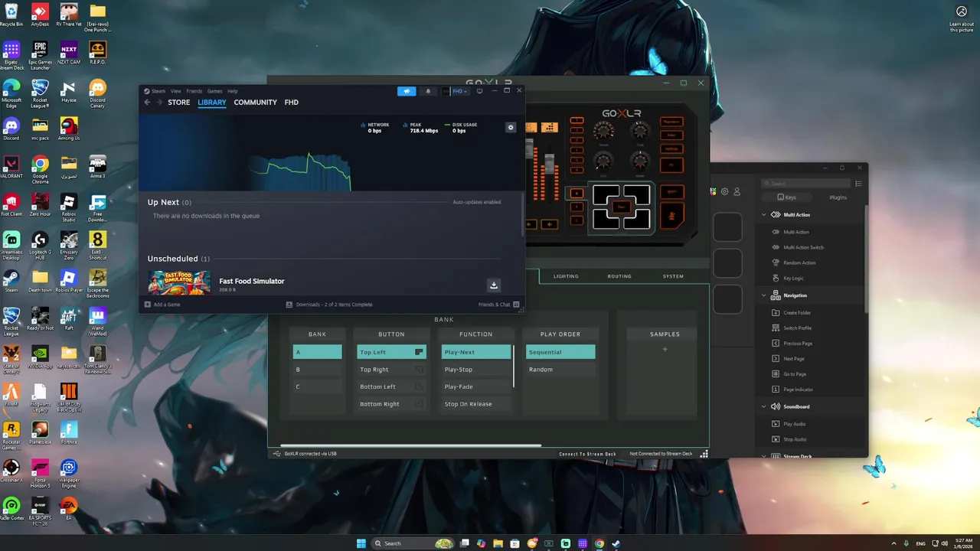
Task: Go back in Steam navigation
Action: 148,103
